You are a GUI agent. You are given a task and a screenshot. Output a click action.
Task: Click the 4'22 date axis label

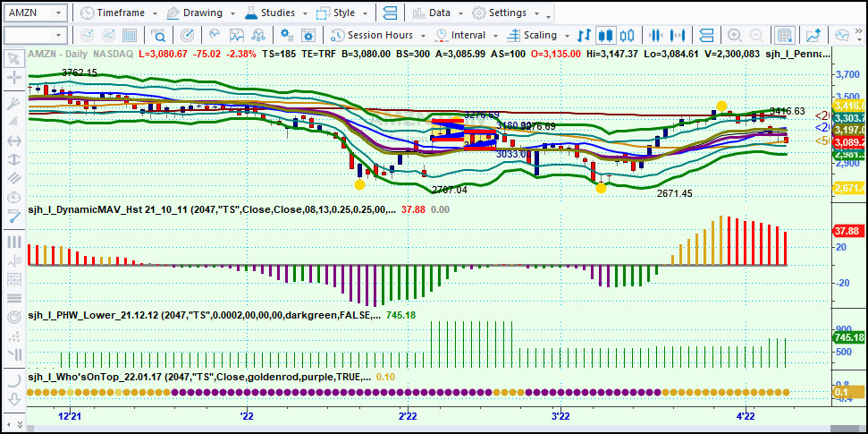746,416
